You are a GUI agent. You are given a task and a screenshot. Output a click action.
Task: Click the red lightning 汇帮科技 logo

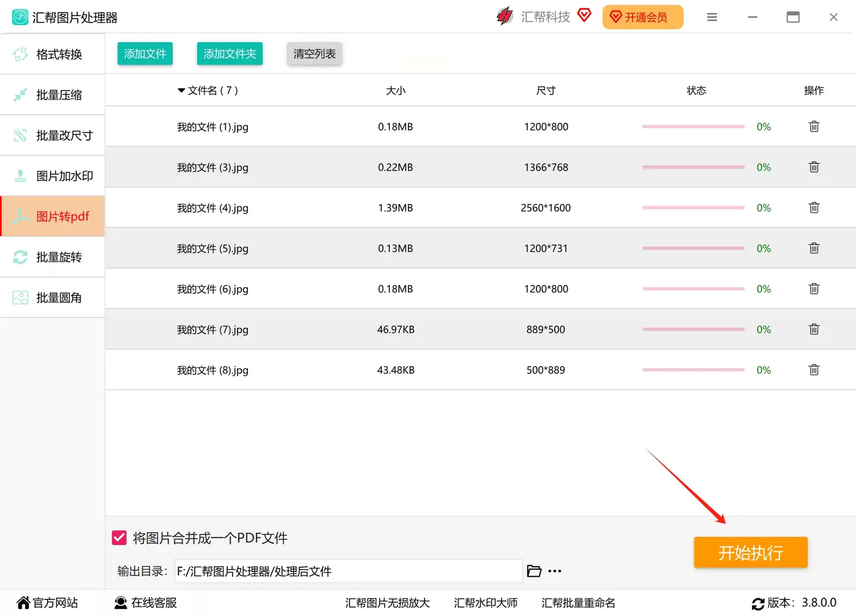click(x=505, y=16)
